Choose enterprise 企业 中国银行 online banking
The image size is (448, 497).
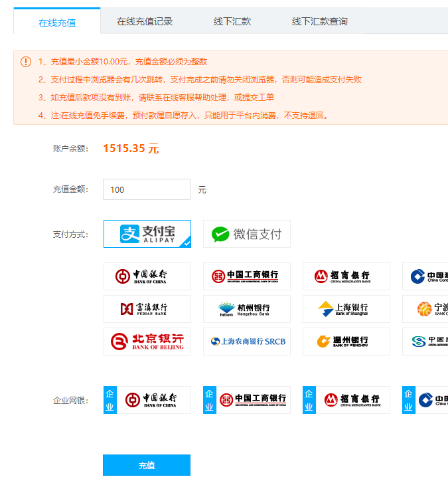coord(147,400)
